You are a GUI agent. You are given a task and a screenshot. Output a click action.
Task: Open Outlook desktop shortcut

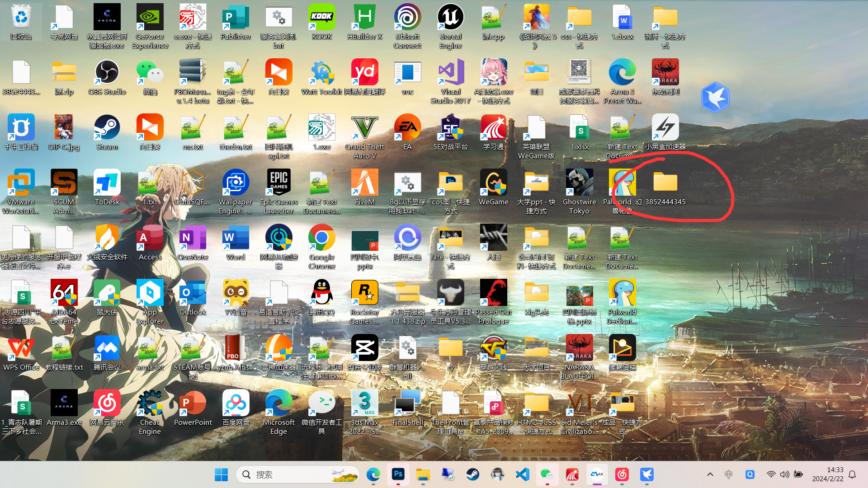point(193,298)
